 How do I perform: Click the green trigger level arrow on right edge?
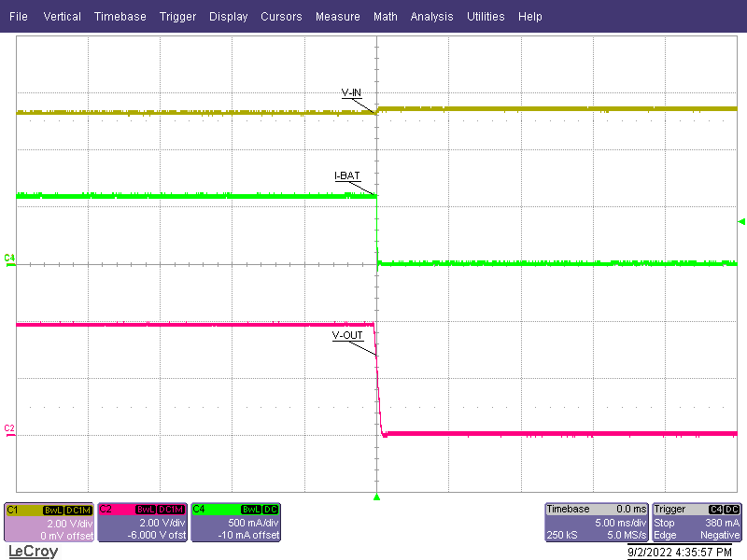coord(740,221)
